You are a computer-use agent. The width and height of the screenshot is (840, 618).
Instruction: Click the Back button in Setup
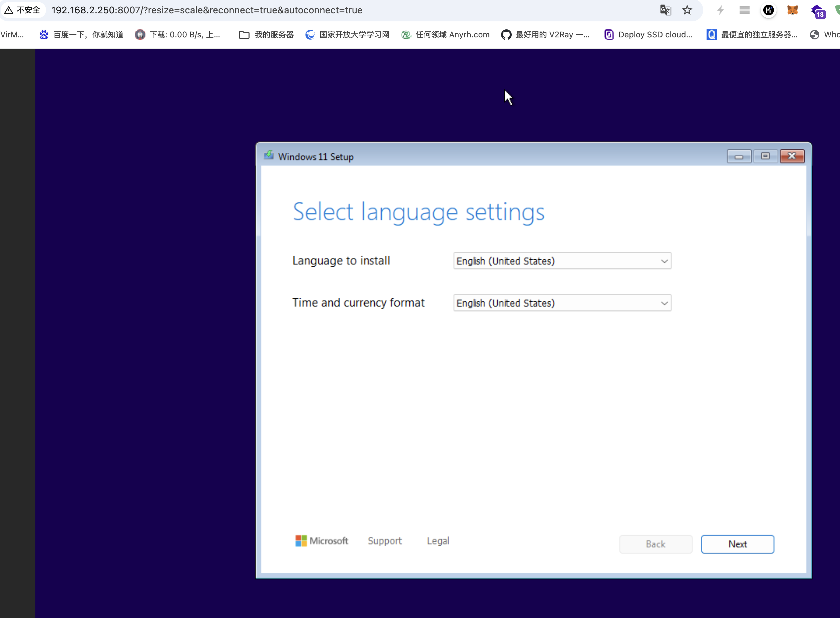(655, 544)
